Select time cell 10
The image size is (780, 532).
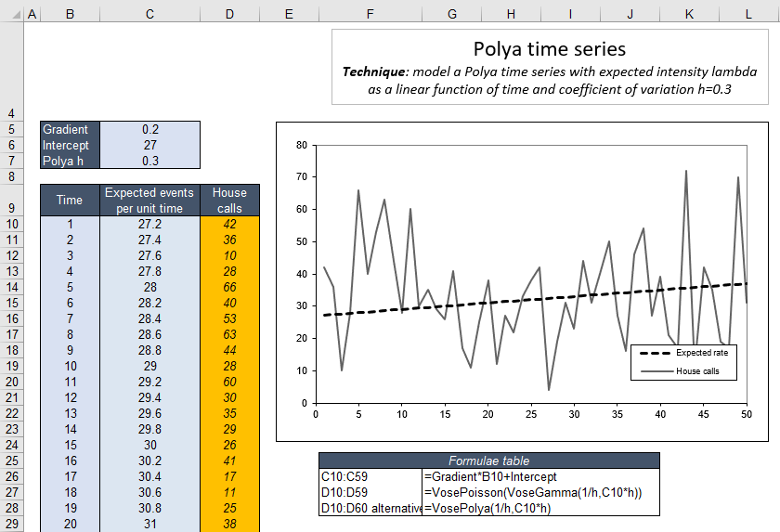coord(71,367)
